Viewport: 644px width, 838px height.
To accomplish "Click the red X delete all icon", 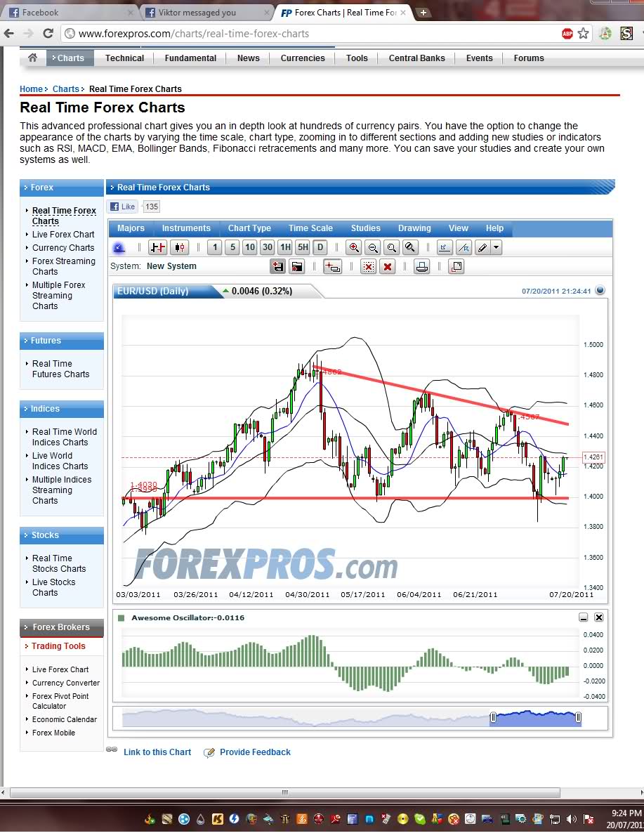I will coord(388,267).
